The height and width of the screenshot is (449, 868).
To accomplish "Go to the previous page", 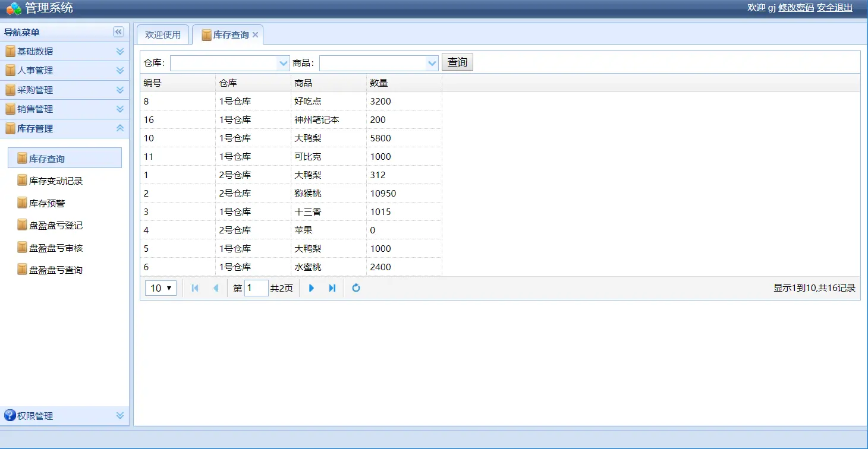I will pyautogui.click(x=215, y=288).
